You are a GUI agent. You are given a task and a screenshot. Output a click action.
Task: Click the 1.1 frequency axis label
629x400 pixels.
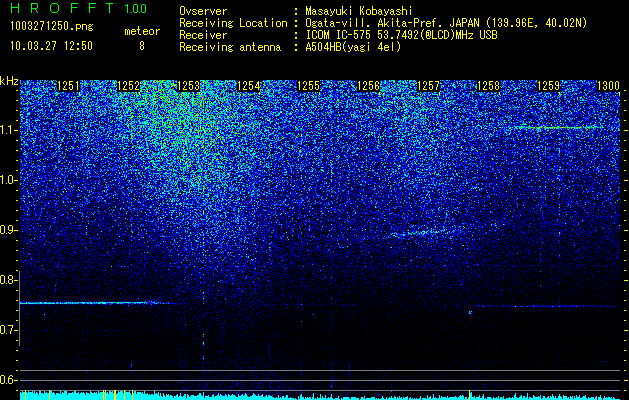coord(8,130)
